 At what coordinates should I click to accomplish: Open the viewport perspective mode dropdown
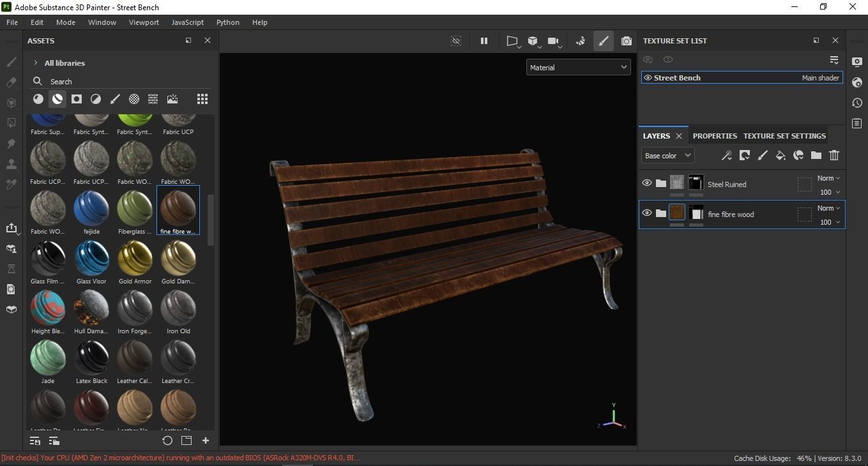pyautogui.click(x=513, y=41)
